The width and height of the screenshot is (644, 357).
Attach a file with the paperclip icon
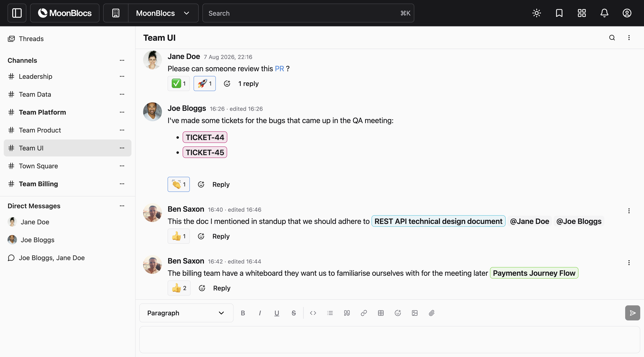[x=432, y=313]
